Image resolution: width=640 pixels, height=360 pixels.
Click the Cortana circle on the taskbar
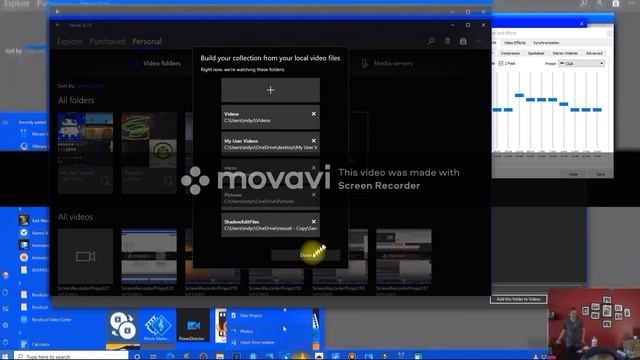click(137, 356)
